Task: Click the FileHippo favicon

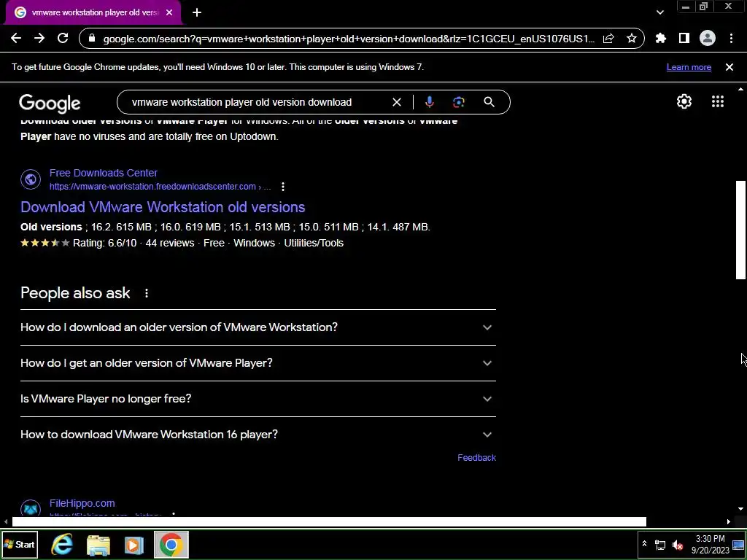Action: click(31, 508)
